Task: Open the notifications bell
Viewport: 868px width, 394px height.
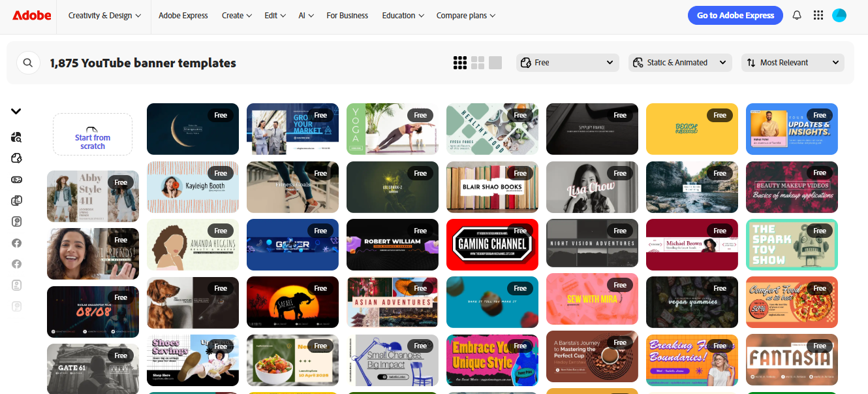Action: point(797,15)
